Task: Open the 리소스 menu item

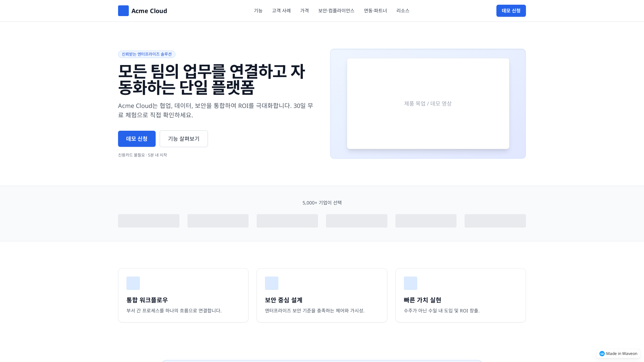Action: click(x=403, y=10)
